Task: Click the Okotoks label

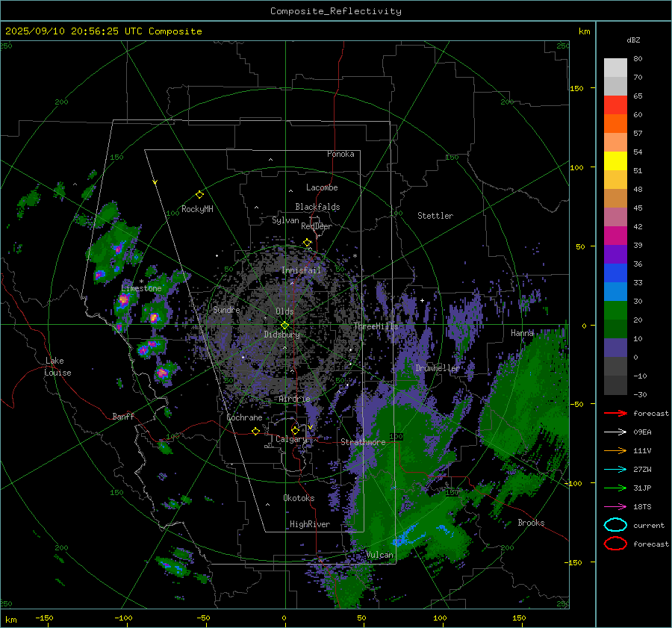Action: point(299,498)
